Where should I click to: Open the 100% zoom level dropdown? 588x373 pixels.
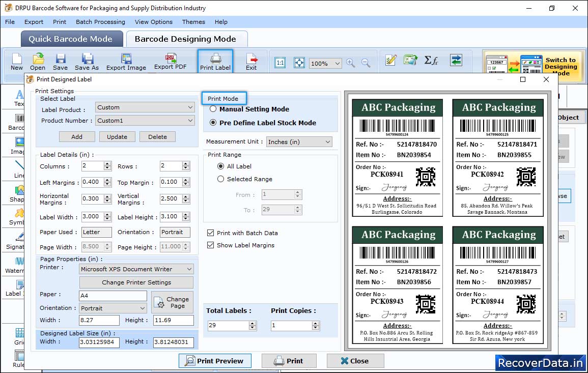tap(325, 63)
